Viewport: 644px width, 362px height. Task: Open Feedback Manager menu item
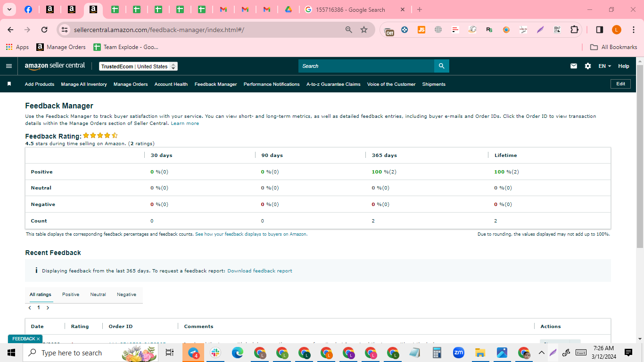[x=216, y=84]
